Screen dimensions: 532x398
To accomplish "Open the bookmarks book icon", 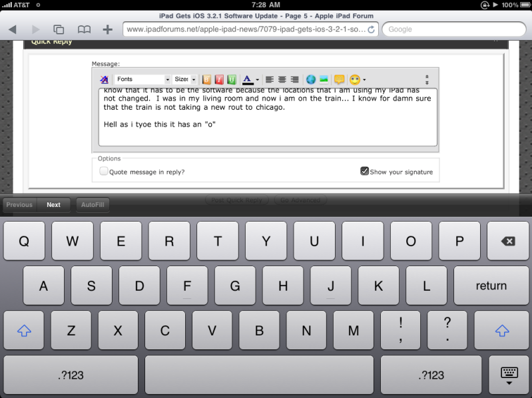I will click(x=84, y=29).
